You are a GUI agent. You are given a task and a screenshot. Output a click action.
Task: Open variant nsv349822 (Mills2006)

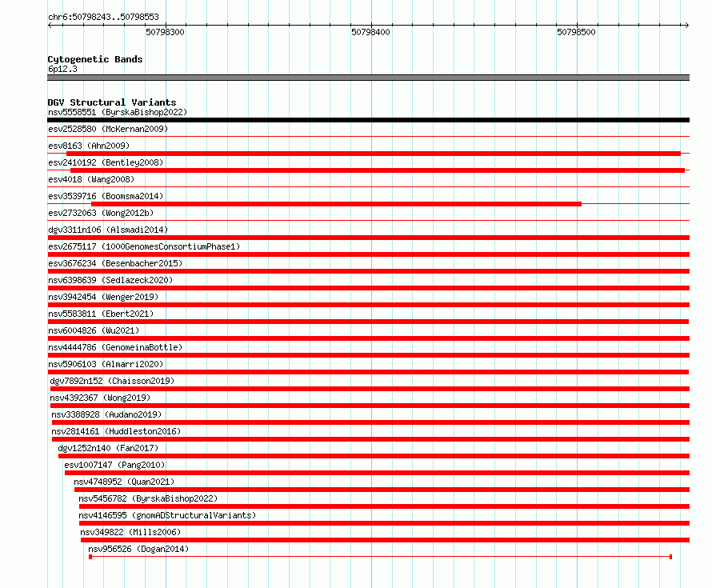[130, 532]
